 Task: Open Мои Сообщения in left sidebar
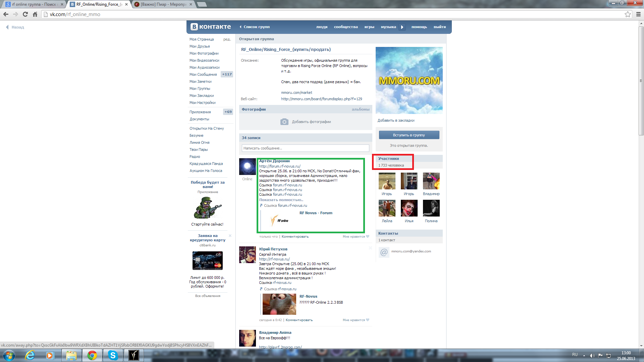(x=203, y=74)
